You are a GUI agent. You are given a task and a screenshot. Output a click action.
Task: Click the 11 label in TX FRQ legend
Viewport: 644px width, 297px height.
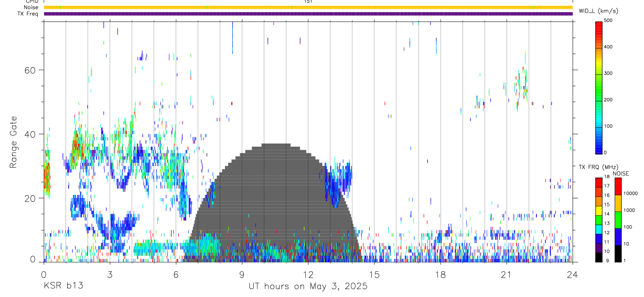point(607,242)
